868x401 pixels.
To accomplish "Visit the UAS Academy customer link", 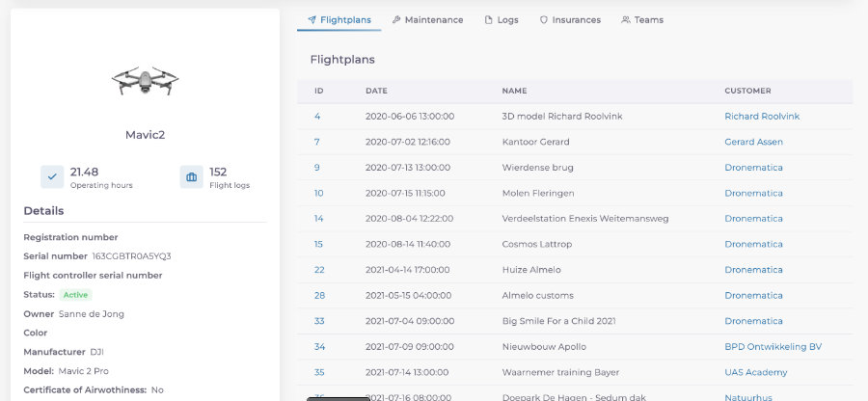I will point(755,372).
